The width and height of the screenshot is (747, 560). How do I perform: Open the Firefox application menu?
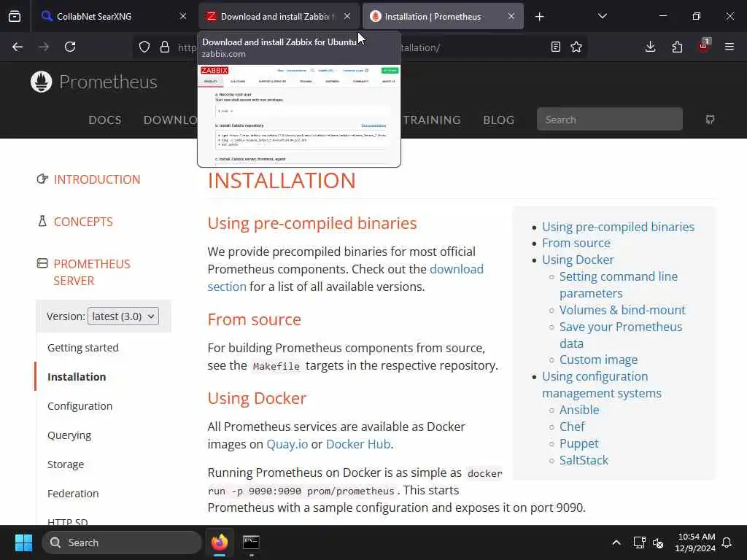[x=729, y=47]
